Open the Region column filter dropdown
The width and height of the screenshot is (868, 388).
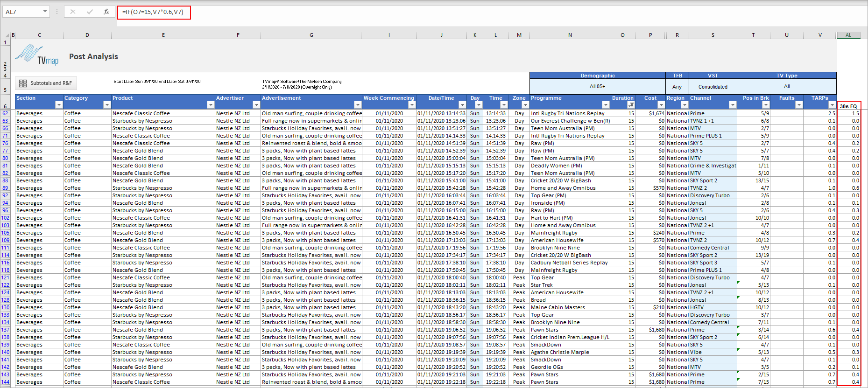(685, 105)
